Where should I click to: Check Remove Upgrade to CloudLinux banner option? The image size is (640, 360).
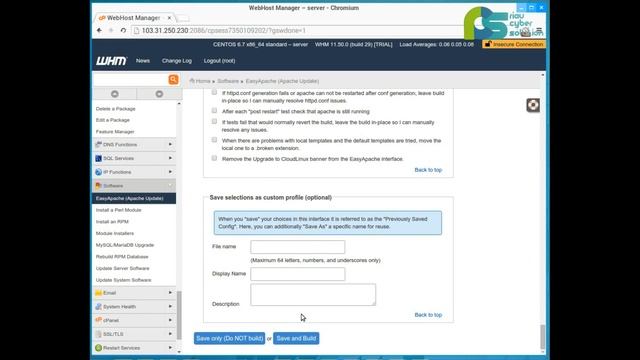(214, 158)
